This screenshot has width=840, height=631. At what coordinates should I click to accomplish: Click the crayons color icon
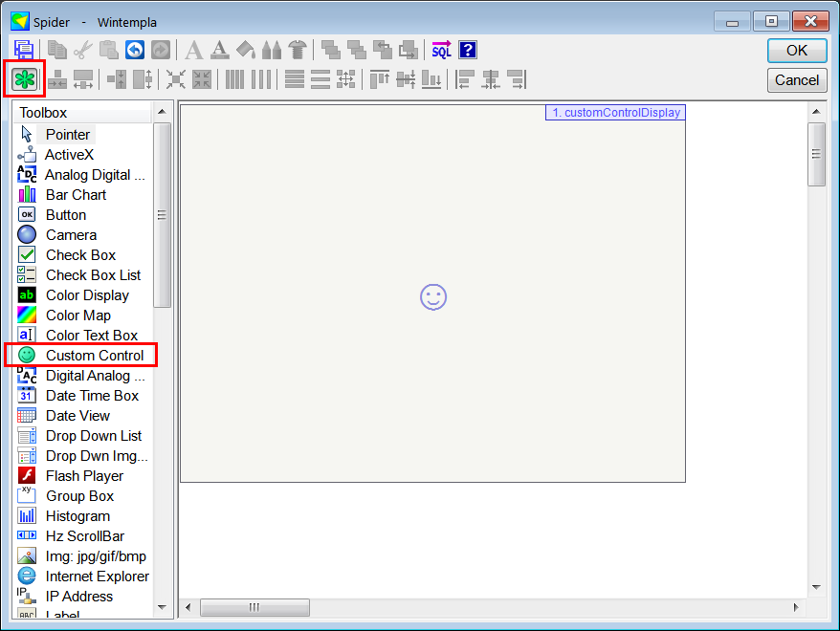272,51
